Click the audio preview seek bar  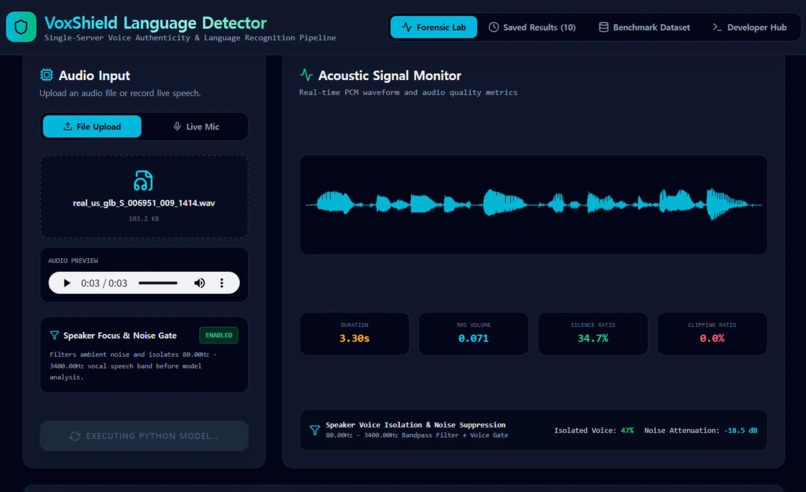[x=158, y=283]
